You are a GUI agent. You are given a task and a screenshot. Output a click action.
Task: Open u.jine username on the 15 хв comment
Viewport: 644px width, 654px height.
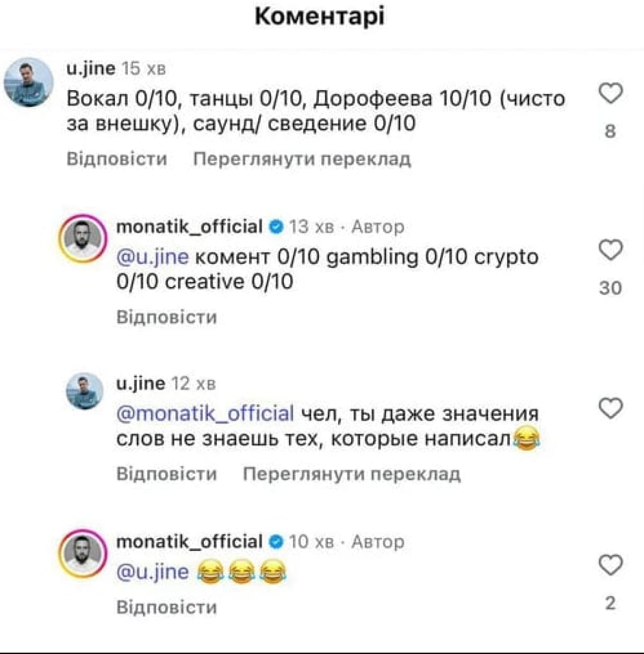click(91, 68)
